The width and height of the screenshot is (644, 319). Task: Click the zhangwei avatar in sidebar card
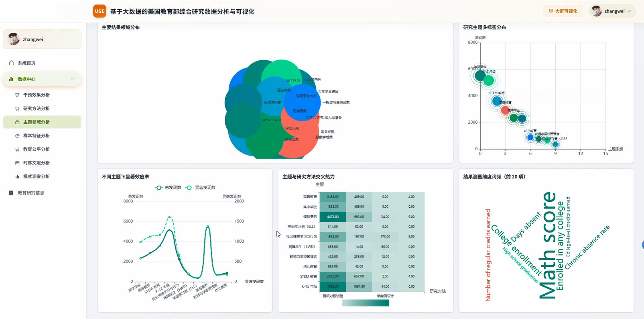(x=14, y=39)
